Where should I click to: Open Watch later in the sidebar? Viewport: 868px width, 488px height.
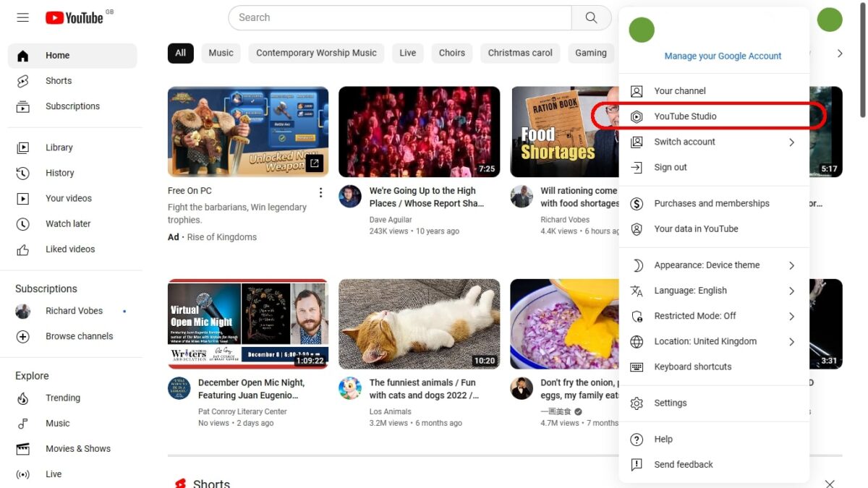coord(72,223)
